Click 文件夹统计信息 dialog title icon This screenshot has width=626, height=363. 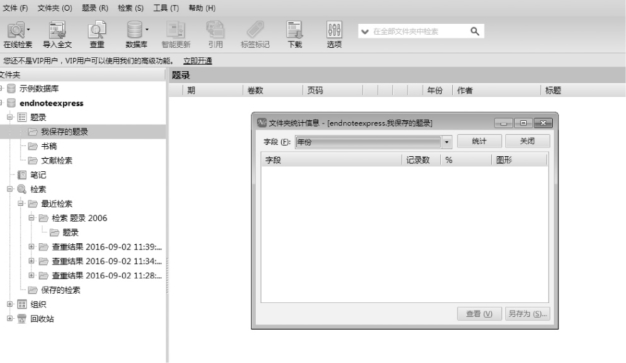click(x=262, y=123)
